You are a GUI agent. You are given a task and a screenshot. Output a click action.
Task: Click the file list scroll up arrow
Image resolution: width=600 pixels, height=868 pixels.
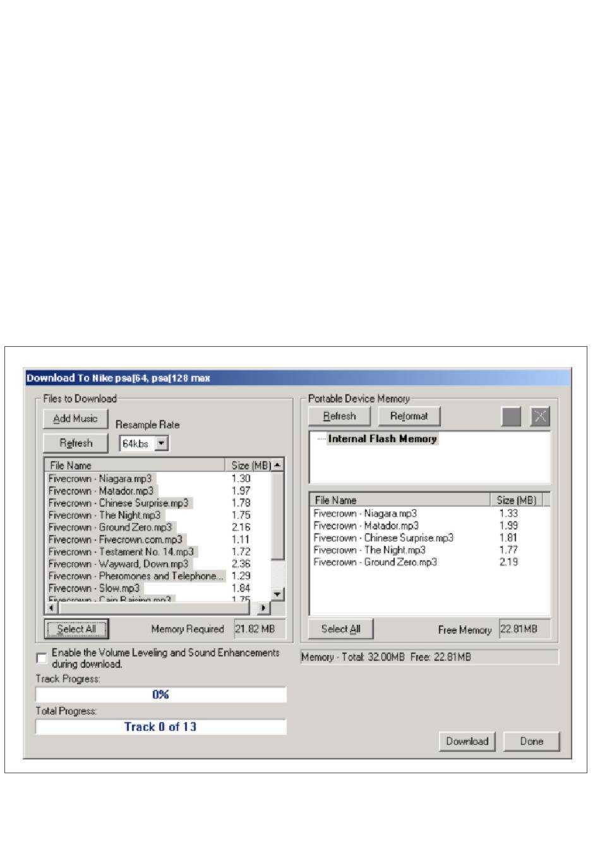pyautogui.click(x=278, y=465)
